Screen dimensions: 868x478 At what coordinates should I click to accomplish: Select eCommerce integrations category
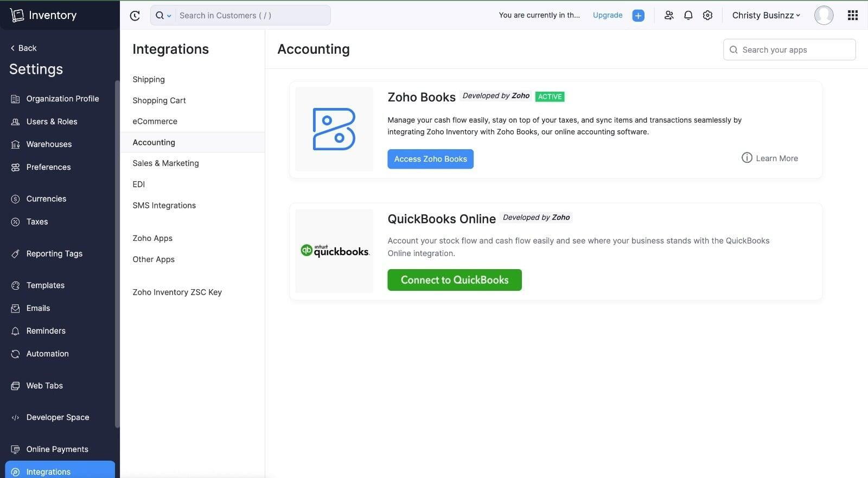155,122
